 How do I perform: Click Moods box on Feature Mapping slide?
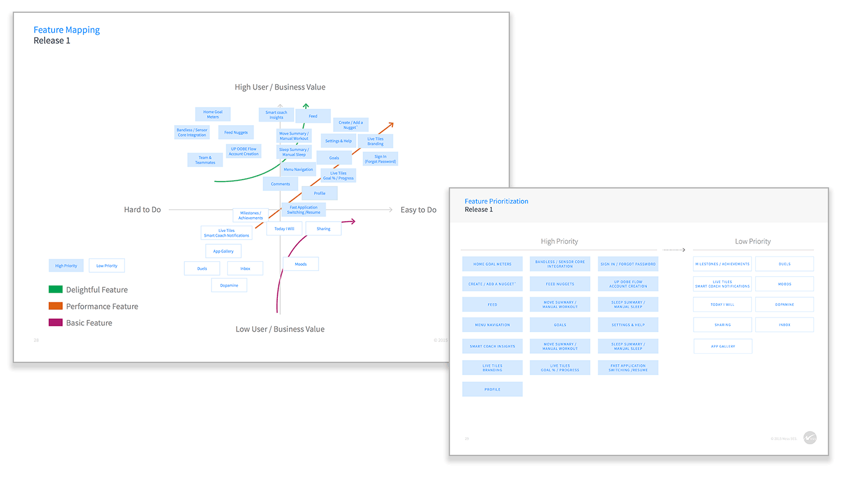[301, 264]
